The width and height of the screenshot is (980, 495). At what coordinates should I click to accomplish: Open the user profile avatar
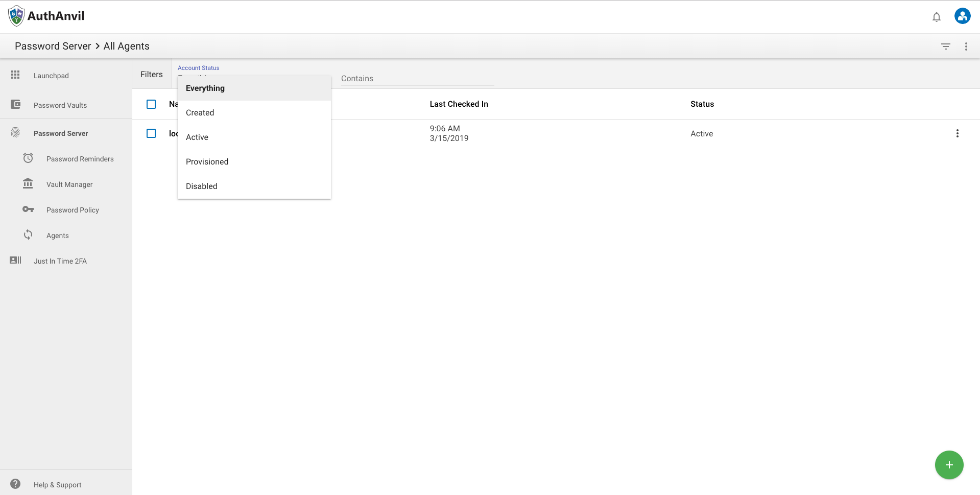pos(963,16)
